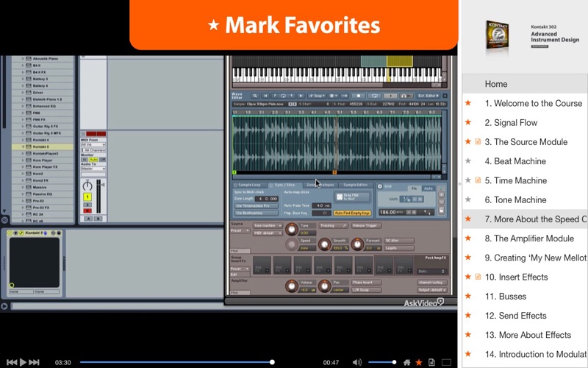Click the amplifier Volume knob
This screenshot has height=368, width=588.
291,286
